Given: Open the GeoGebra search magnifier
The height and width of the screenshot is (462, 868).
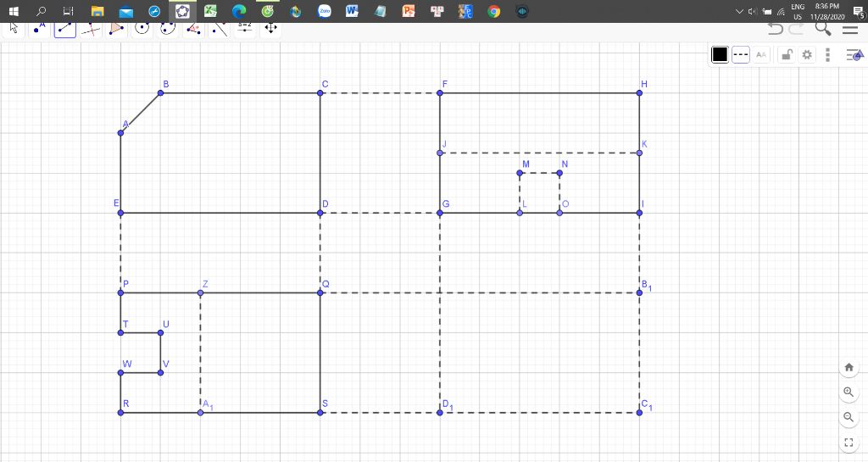Looking at the screenshot, I should click(x=823, y=29).
